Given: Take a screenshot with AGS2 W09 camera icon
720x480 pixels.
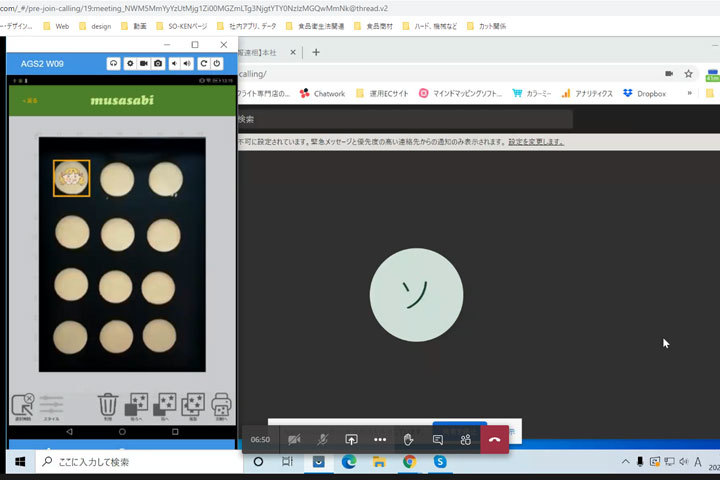Looking at the screenshot, I should (x=158, y=63).
